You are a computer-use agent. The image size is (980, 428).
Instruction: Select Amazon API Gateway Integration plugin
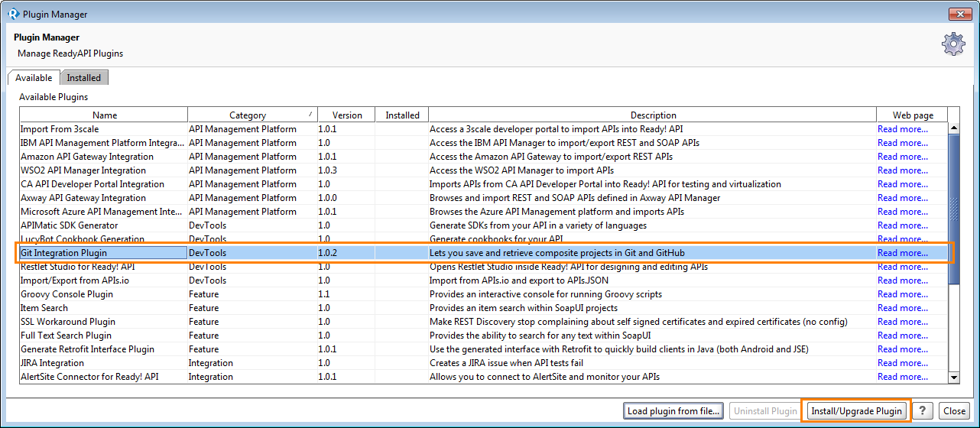(x=484, y=157)
